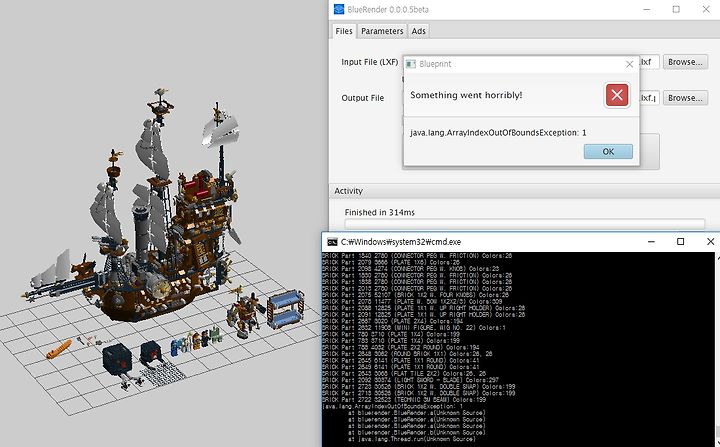The image size is (720, 447).
Task: Click the java.lang.Thread.run line in cmd
Action: [x=411, y=439]
